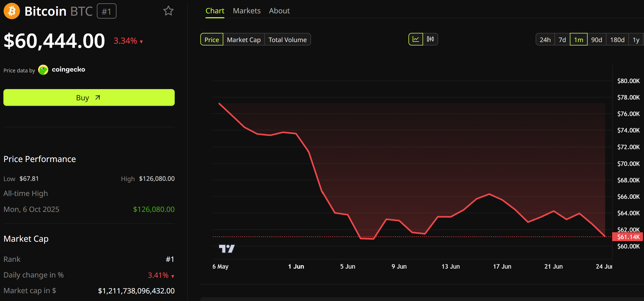The height and width of the screenshot is (301, 644).
Task: Switch to candlestick chart view icon
Action: 430,39
